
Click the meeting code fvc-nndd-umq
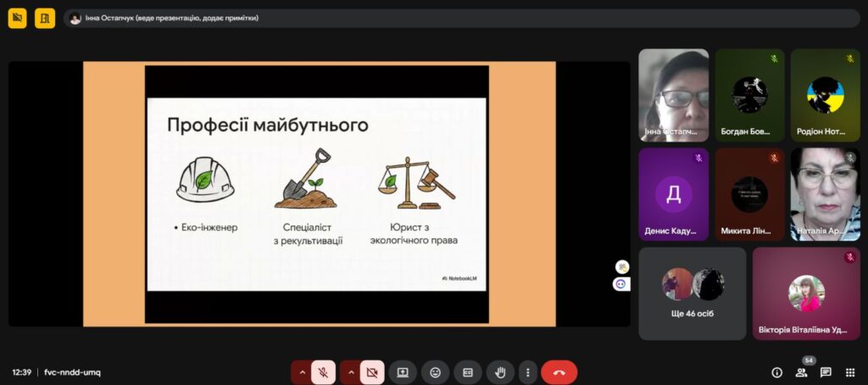click(x=72, y=372)
